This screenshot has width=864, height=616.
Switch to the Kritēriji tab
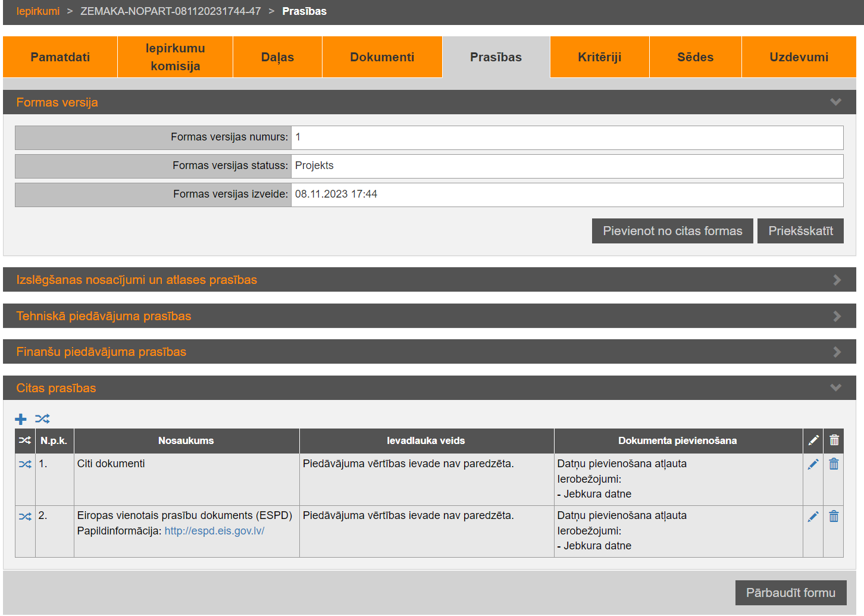click(599, 57)
